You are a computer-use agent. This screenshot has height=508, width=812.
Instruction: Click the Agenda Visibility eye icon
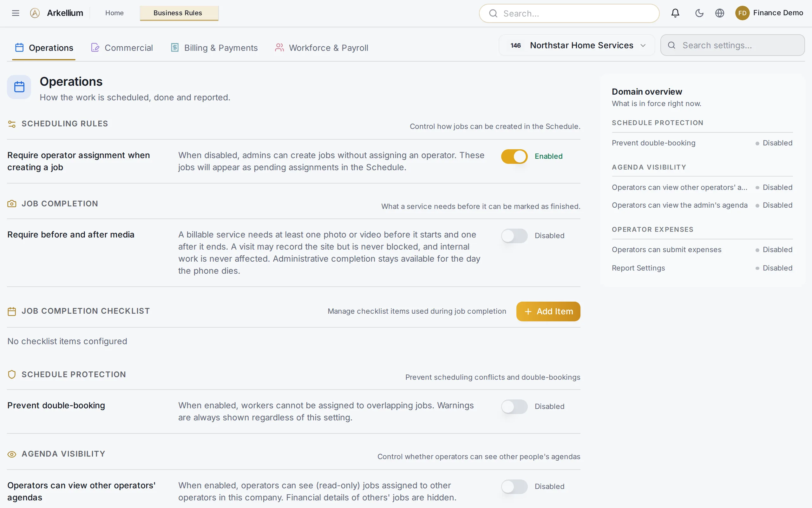[12, 455]
